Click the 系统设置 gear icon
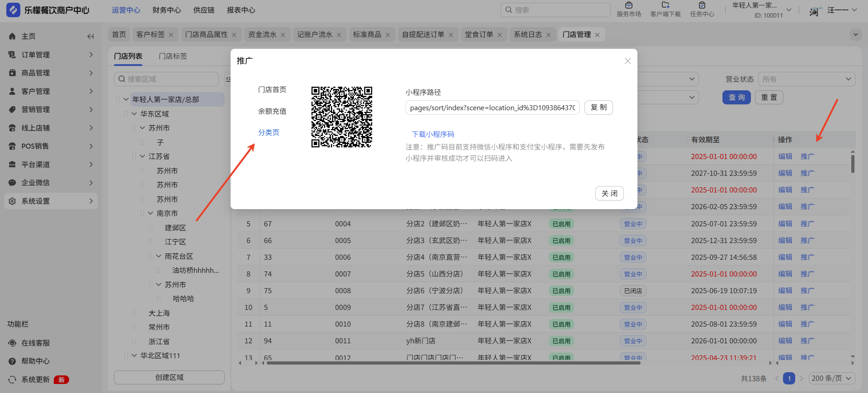The width and height of the screenshot is (868, 393). coord(12,201)
